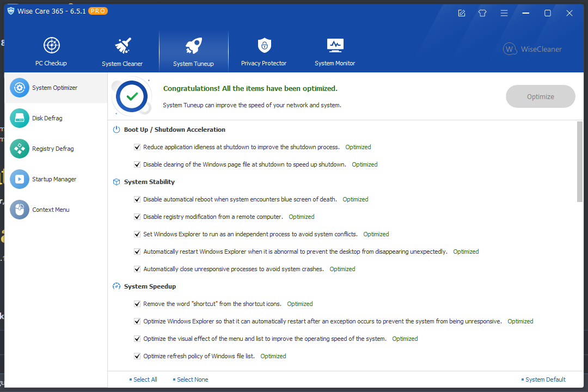Click the Startup Manager play icon
Image resolution: width=588 pixels, height=392 pixels.
(x=20, y=179)
